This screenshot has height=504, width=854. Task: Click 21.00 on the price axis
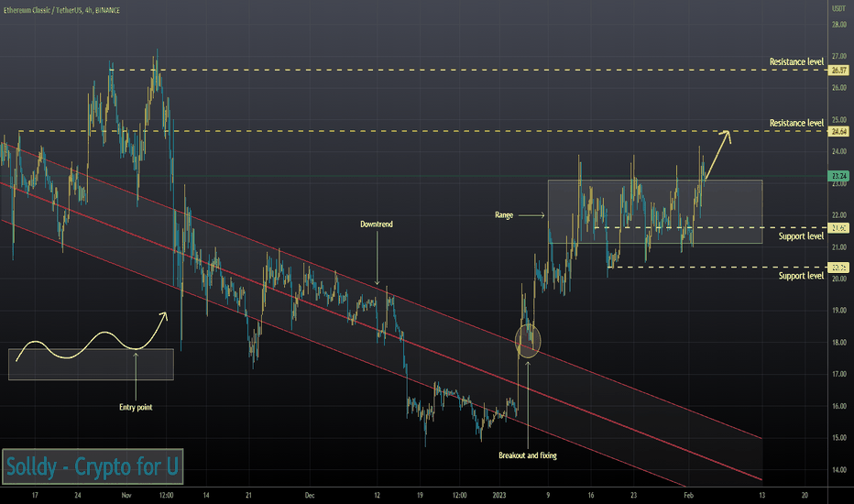[838, 247]
